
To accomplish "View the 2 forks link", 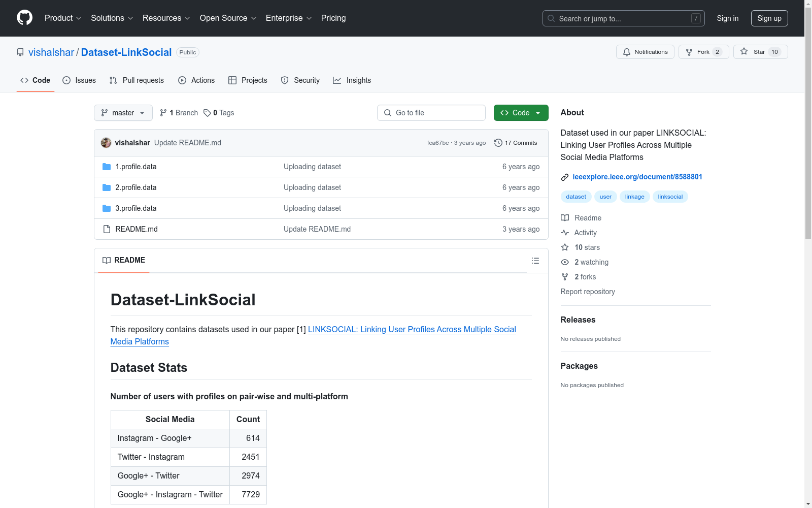I will tap(579, 277).
